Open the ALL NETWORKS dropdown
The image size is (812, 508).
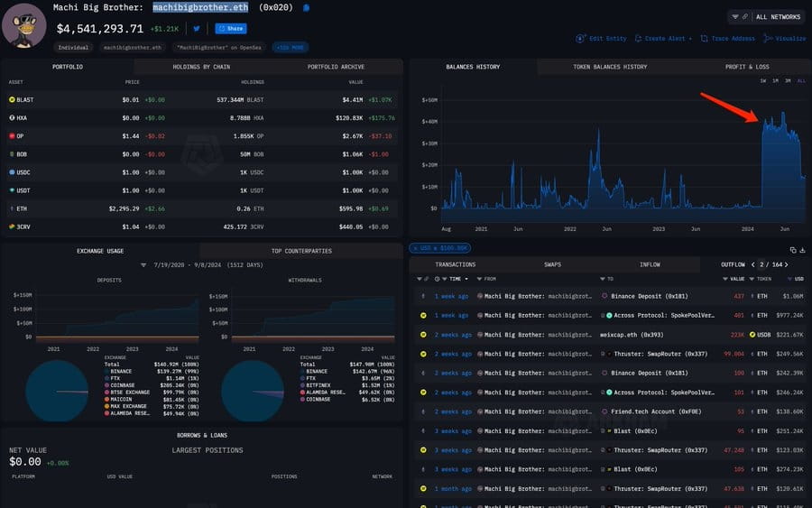tap(766, 16)
